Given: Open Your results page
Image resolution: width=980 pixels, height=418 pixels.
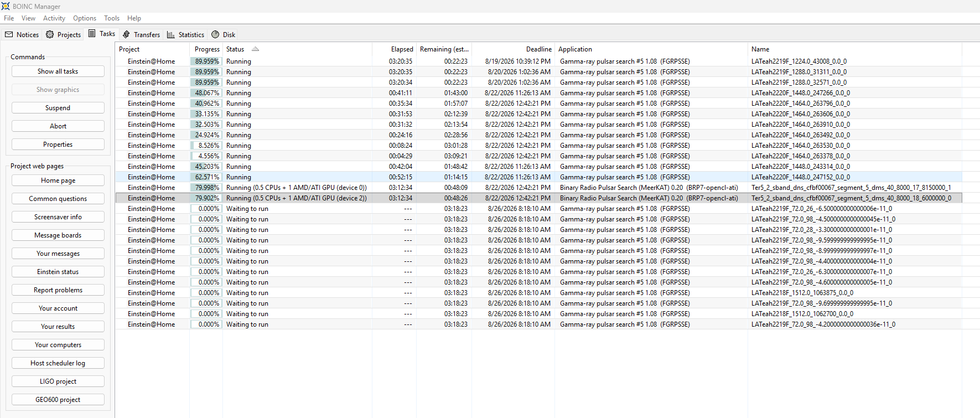Looking at the screenshot, I should [58, 327].
